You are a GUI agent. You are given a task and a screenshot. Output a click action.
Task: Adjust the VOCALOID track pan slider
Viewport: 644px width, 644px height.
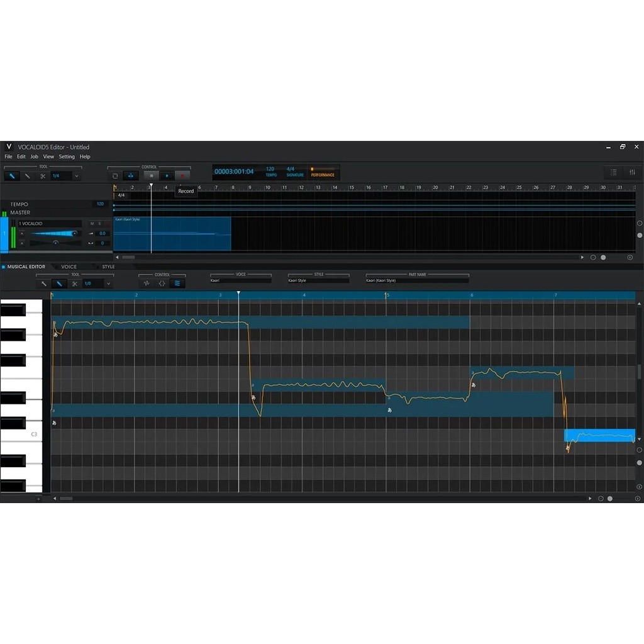click(55, 243)
